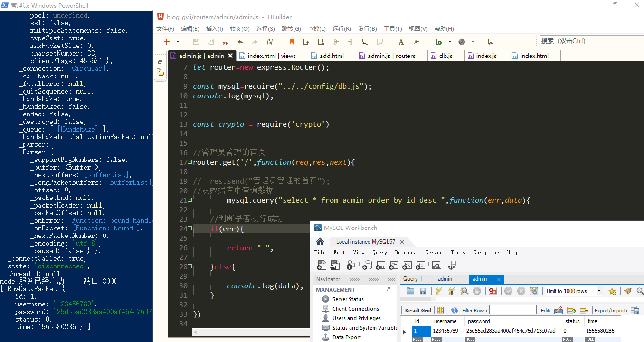This screenshot has height=342, width=644.
Task: Click the save script floppy icon in query toolbar
Action: 423,291
